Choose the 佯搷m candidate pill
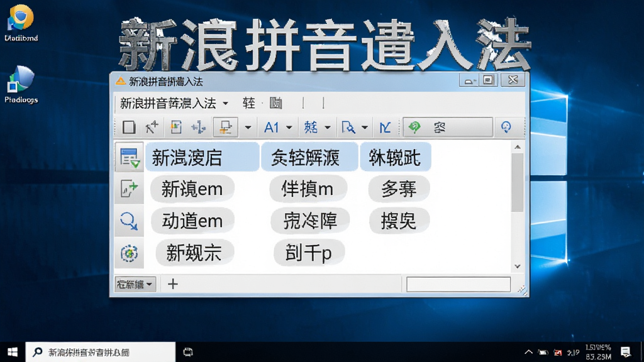This screenshot has height=362, width=644. pos(308,189)
